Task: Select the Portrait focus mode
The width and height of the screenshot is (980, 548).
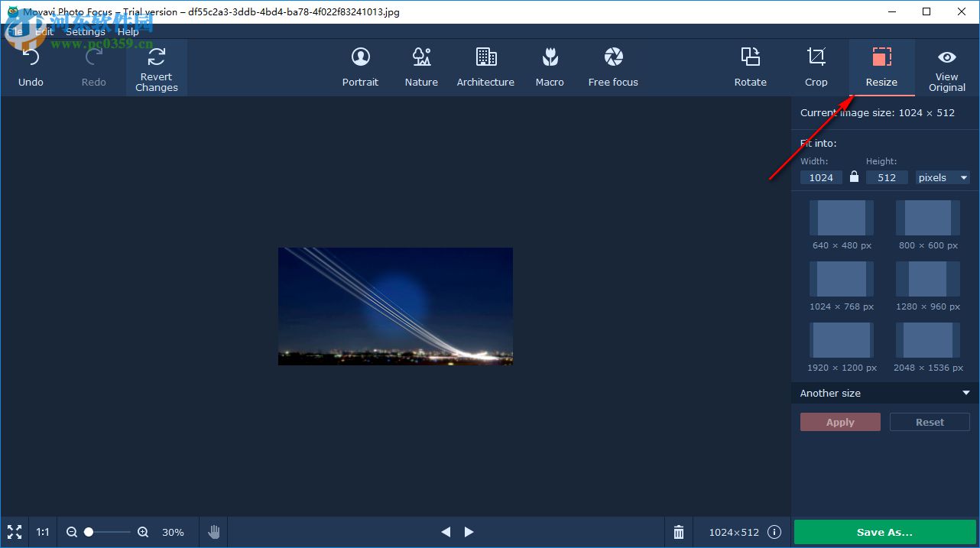Action: click(x=360, y=67)
